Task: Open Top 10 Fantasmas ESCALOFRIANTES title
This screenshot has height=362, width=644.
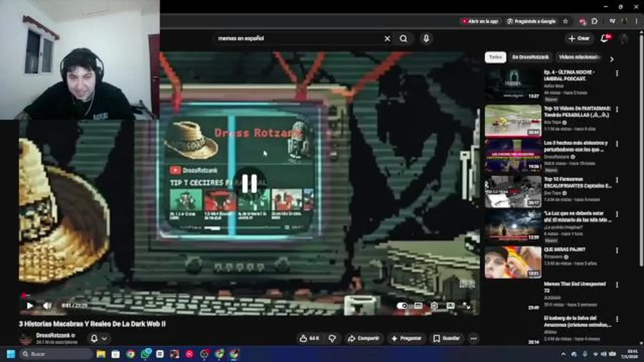Action: pyautogui.click(x=577, y=183)
